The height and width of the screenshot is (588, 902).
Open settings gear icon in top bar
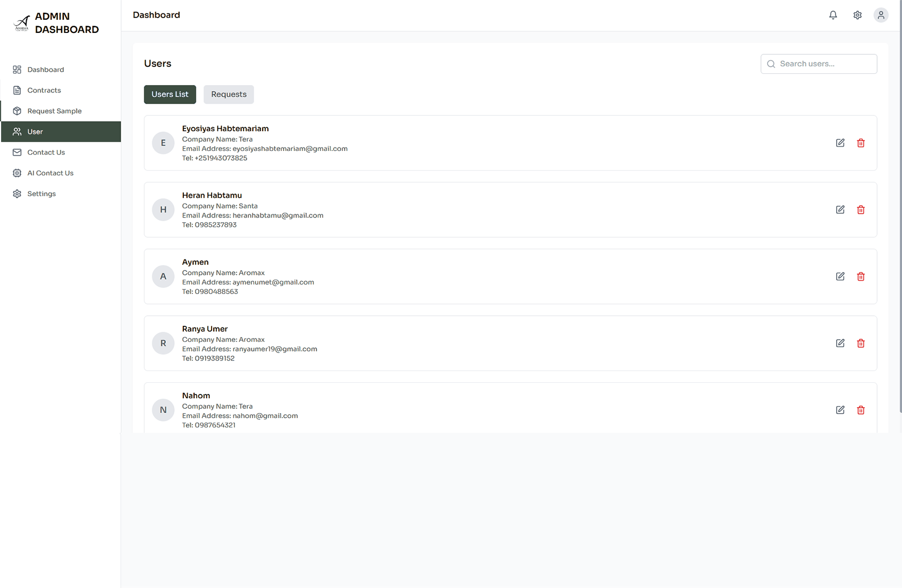click(857, 15)
